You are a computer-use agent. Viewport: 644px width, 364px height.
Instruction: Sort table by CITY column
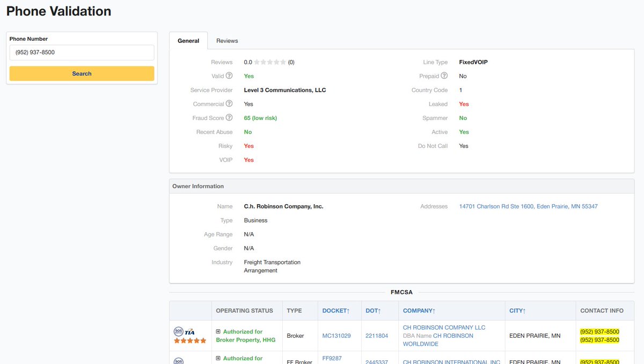[517, 310]
